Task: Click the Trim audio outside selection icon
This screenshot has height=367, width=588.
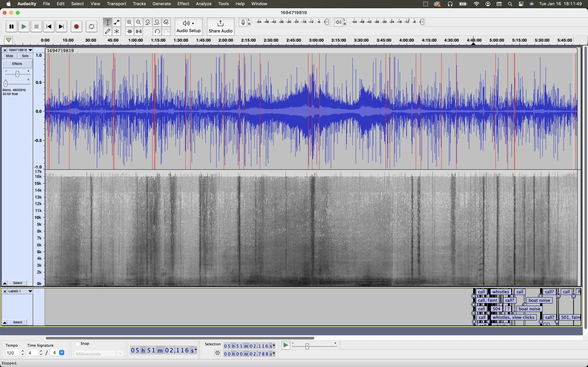Action: [x=129, y=31]
